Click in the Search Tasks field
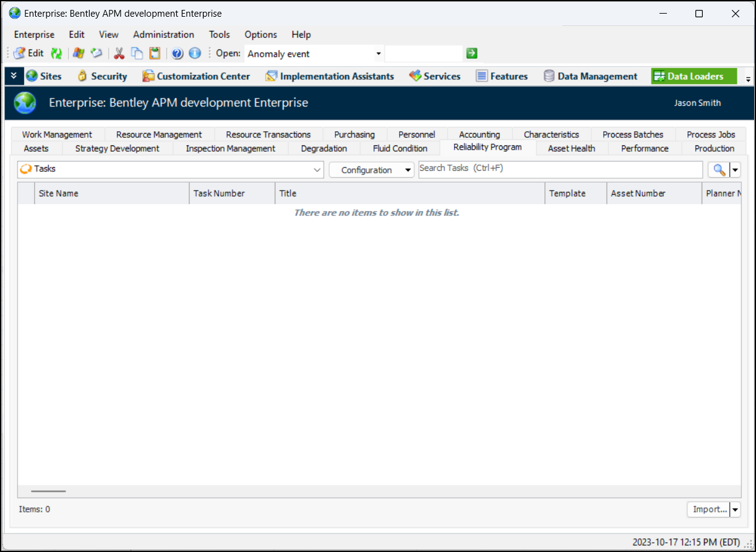The image size is (756, 552). click(560, 169)
